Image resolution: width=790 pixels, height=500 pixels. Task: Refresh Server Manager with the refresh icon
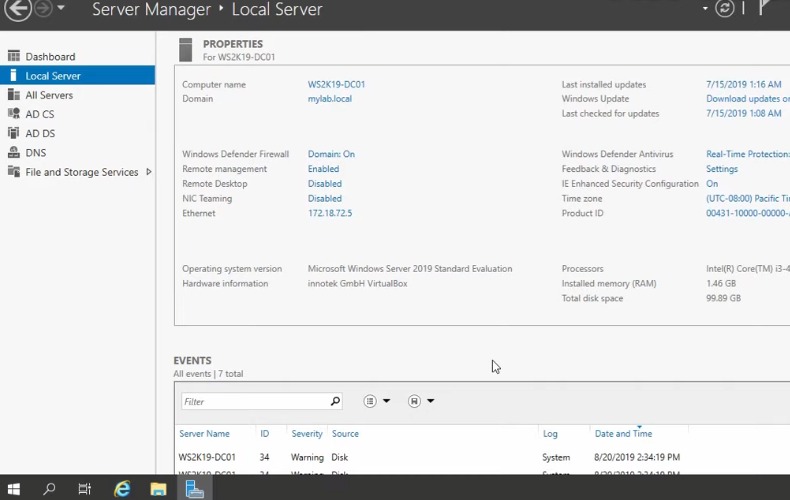tap(725, 9)
